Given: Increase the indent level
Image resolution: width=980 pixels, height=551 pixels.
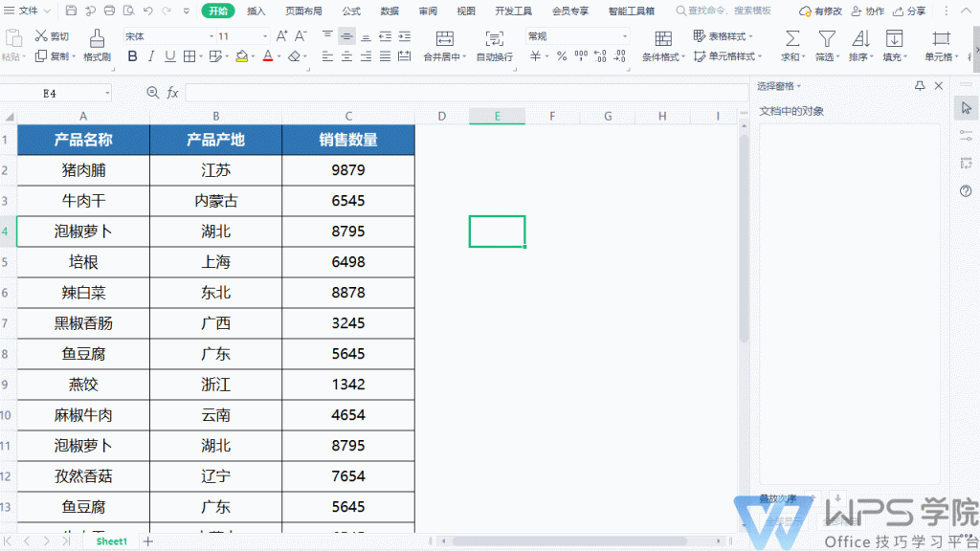Looking at the screenshot, I should point(405,36).
